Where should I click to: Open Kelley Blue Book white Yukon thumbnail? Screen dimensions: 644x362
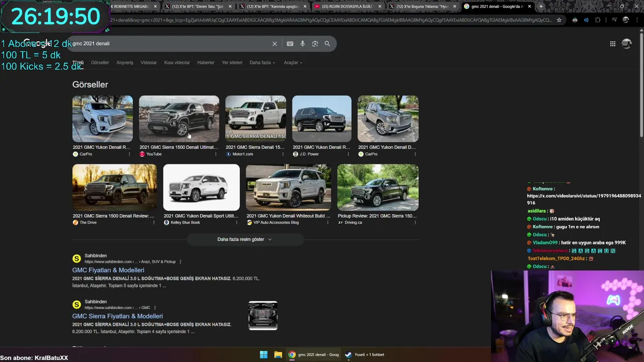click(x=201, y=187)
